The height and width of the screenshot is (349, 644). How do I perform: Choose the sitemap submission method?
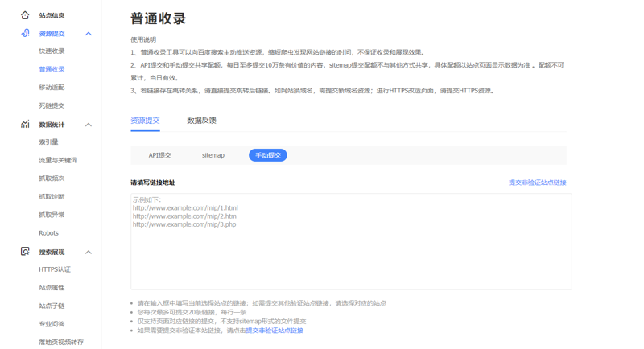[213, 155]
